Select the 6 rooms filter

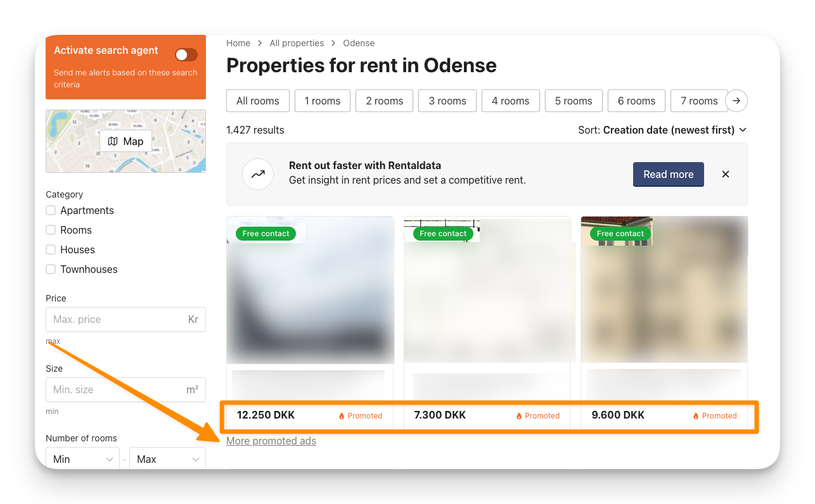[637, 101]
